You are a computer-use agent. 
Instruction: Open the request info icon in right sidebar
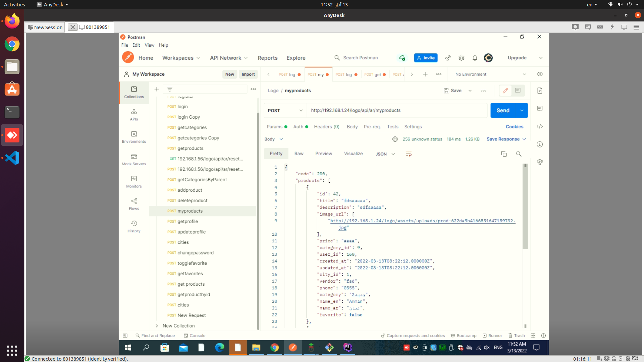540,144
